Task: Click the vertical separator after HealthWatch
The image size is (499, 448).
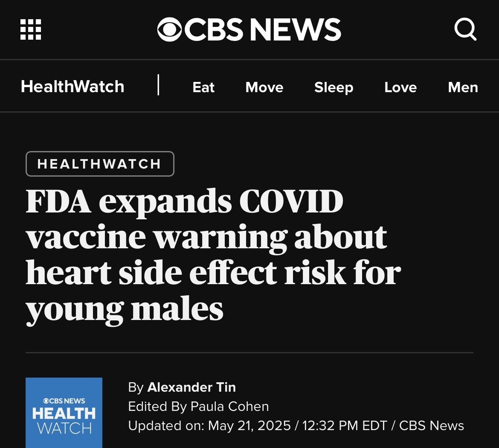Action: point(158,85)
